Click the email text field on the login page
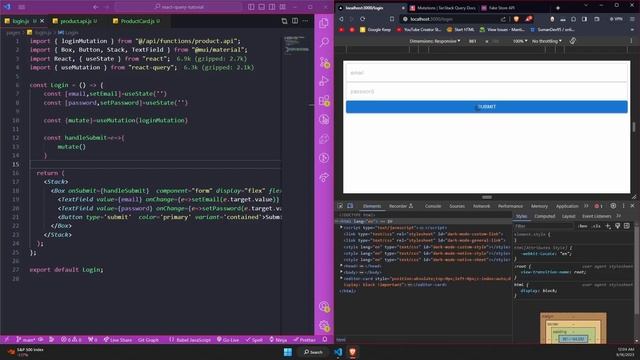The image size is (640, 360). 487,73
